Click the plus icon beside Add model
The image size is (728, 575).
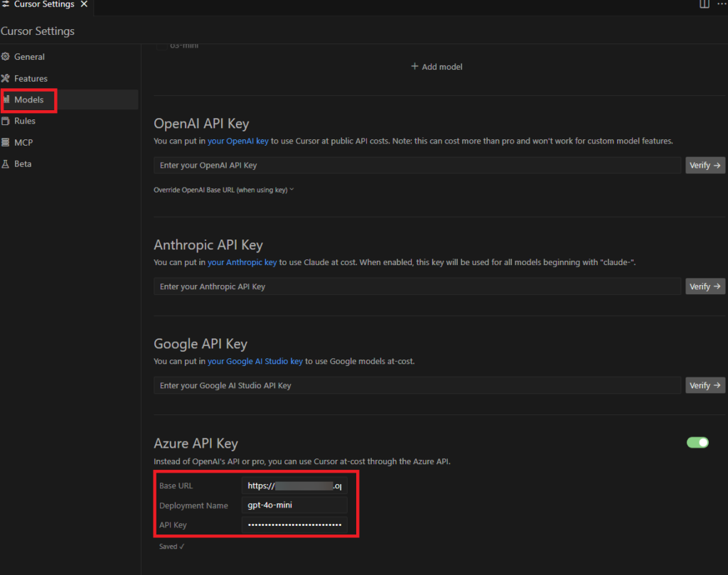coord(414,66)
